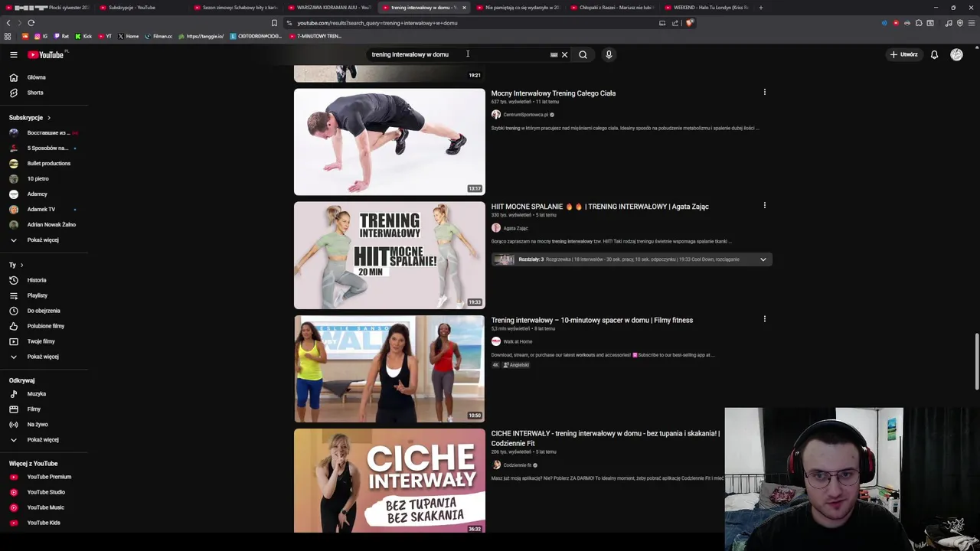Image resolution: width=980 pixels, height=551 pixels.
Task: Open more options for HIIT MOCNE SPALANIE video
Action: pos(764,206)
